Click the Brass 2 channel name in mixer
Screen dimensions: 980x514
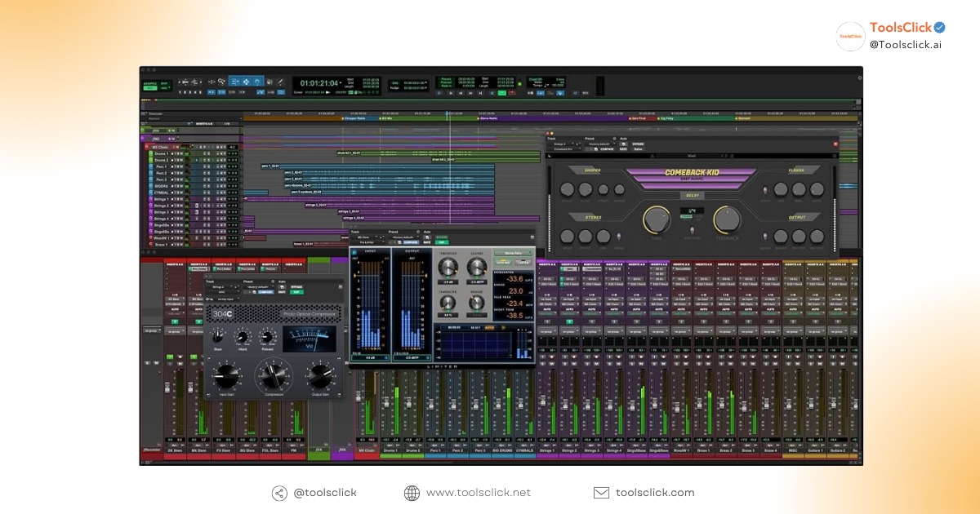coord(726,450)
